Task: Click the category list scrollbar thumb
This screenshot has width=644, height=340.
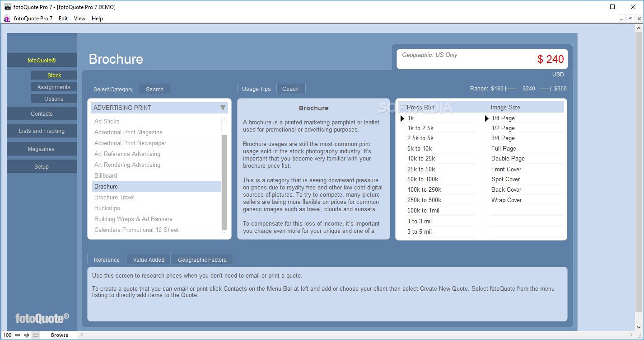Action: point(224,182)
